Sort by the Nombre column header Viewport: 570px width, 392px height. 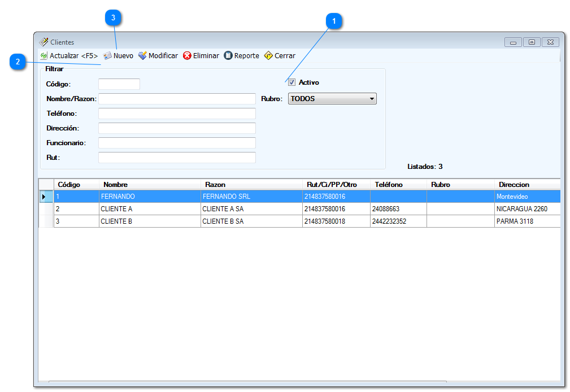coord(150,184)
